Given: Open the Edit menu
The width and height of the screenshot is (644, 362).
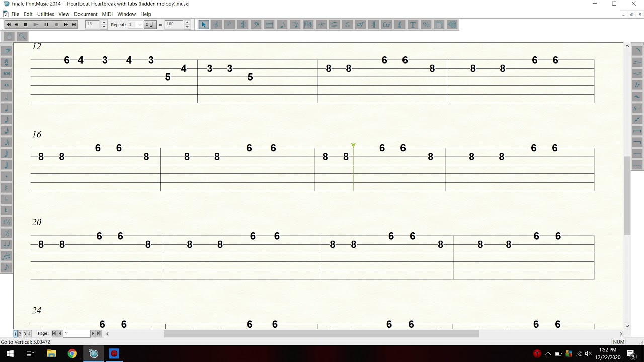Looking at the screenshot, I should pos(28,14).
